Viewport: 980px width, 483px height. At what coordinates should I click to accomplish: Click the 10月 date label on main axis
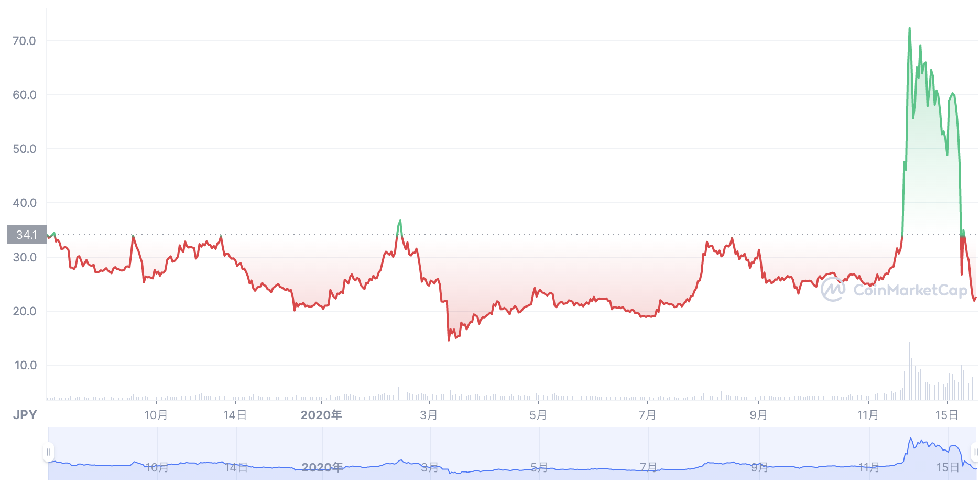click(156, 415)
